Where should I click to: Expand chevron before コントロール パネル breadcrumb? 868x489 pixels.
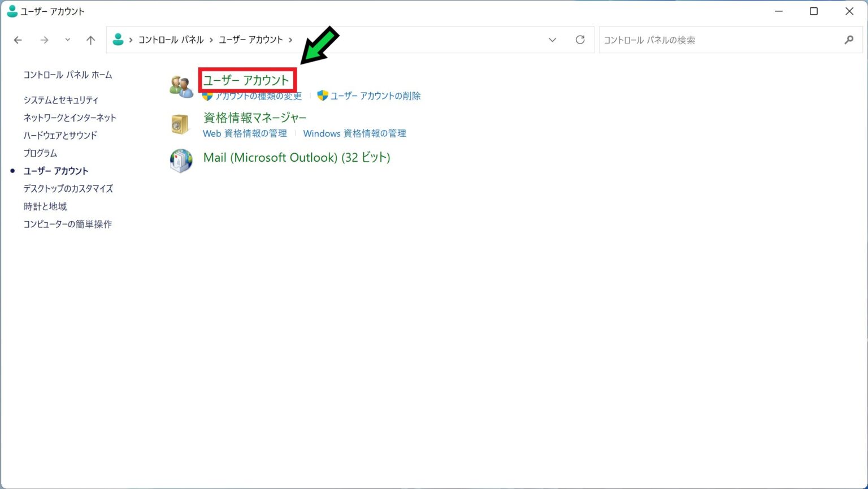(131, 40)
